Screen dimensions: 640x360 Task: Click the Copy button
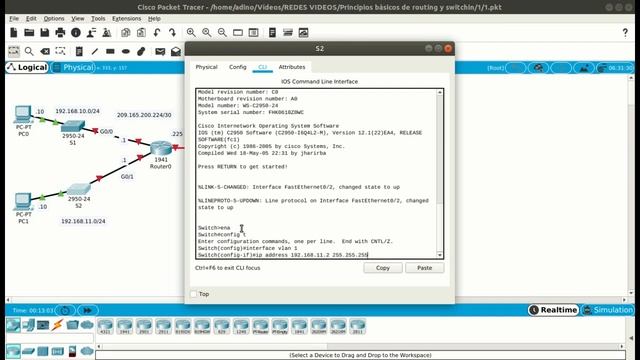383,268
